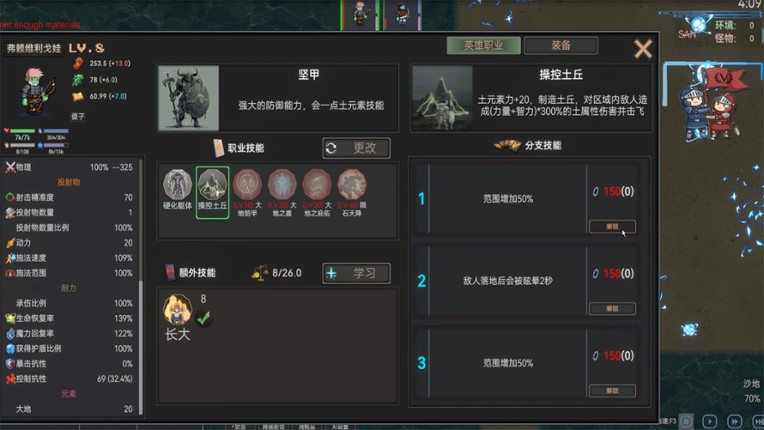
Task: Set game to fast-forward speed
Action: coord(734,421)
